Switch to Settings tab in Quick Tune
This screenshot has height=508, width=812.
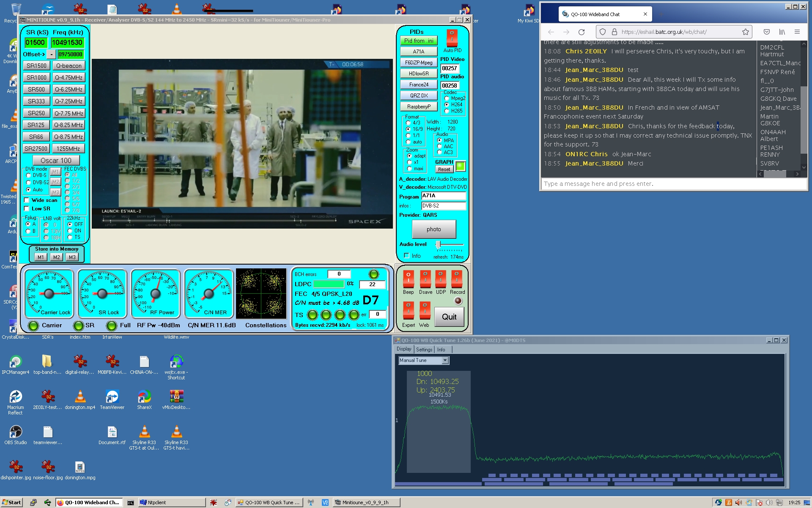coord(424,350)
